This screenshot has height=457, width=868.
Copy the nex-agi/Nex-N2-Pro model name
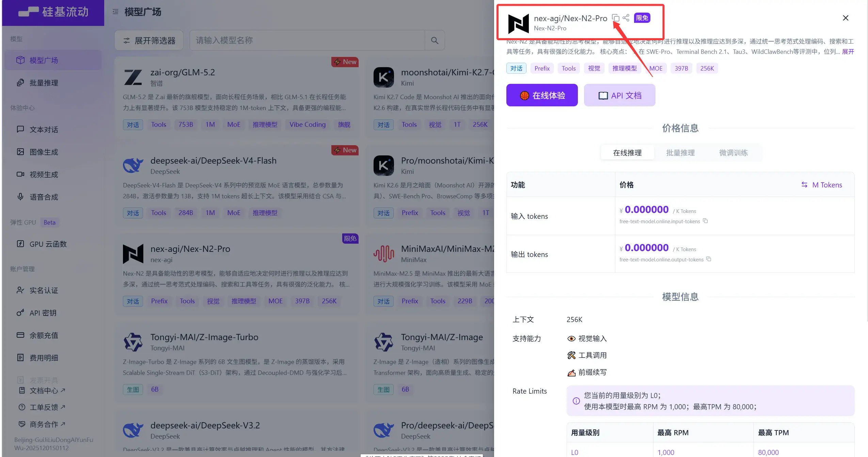coord(615,18)
